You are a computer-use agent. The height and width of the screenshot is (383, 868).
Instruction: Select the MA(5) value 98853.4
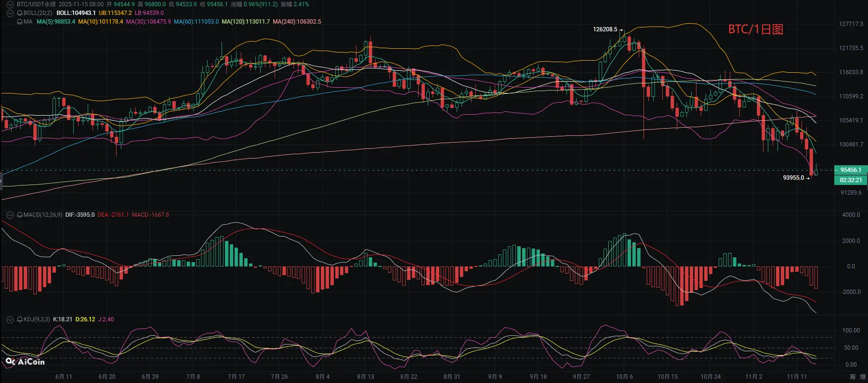56,22
